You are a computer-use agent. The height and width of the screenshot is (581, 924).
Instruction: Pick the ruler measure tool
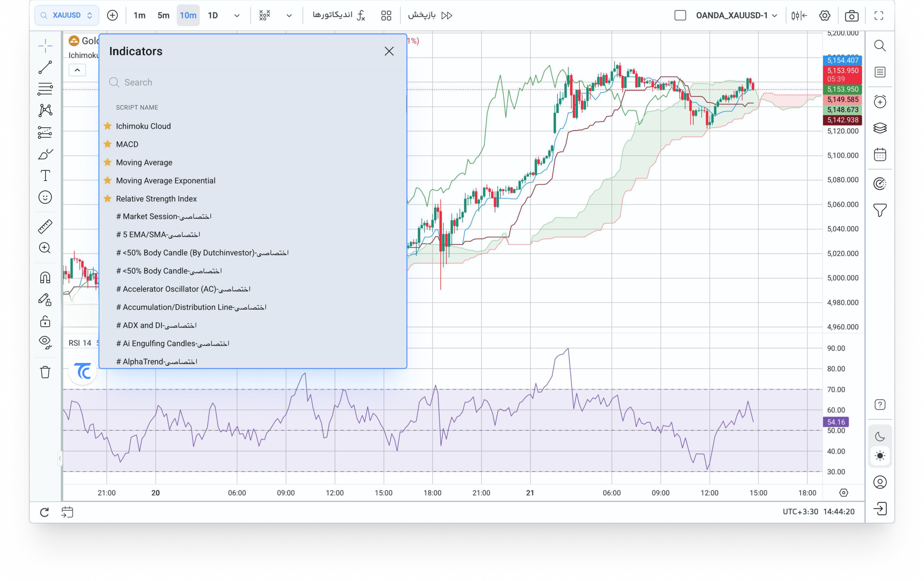coord(45,227)
